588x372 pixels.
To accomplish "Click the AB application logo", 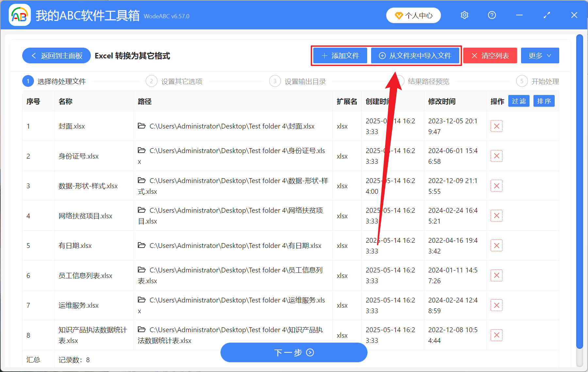I will click(x=20, y=15).
